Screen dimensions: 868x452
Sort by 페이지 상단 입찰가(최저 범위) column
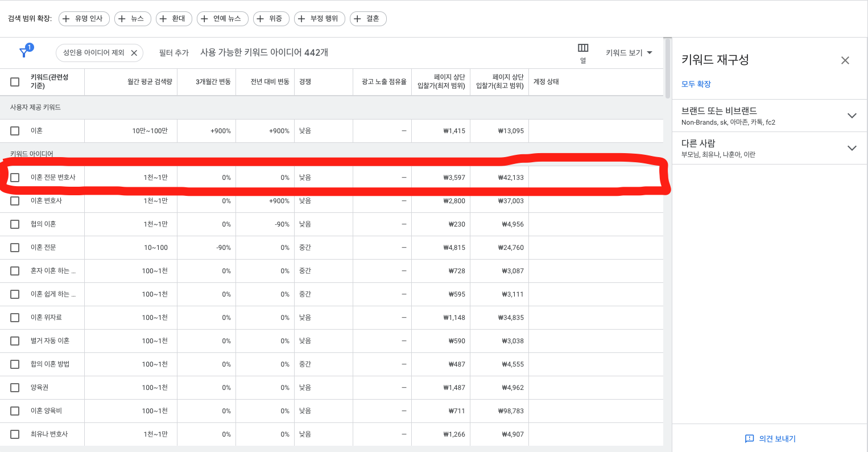[441, 81]
